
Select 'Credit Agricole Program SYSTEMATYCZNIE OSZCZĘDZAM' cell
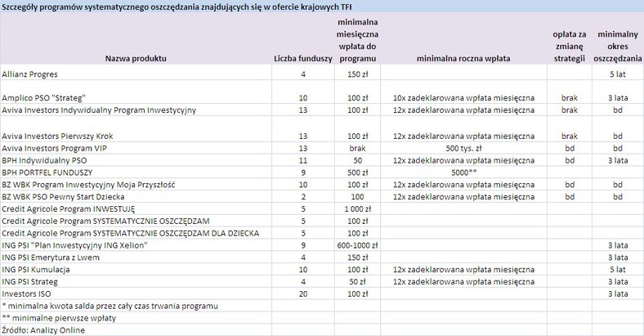click(105, 221)
